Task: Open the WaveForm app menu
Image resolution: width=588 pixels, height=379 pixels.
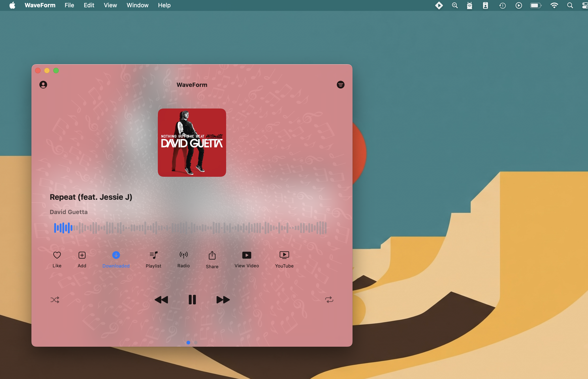Action: click(x=40, y=5)
